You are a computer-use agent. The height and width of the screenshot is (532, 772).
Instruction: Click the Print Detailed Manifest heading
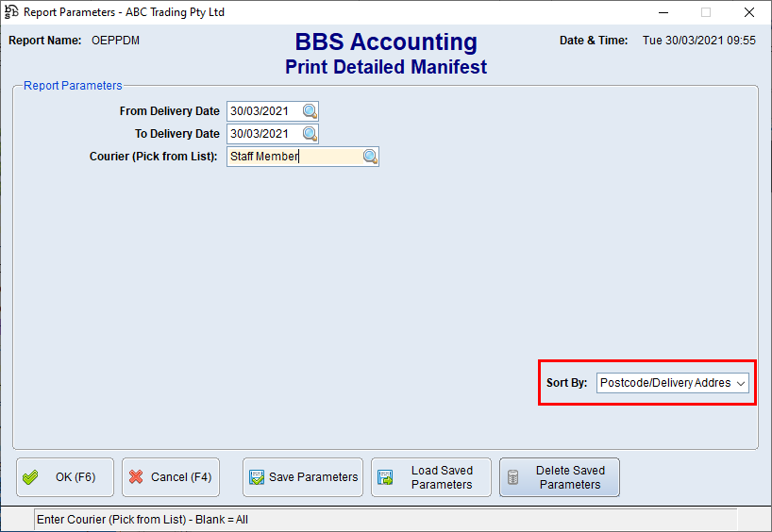click(x=386, y=67)
